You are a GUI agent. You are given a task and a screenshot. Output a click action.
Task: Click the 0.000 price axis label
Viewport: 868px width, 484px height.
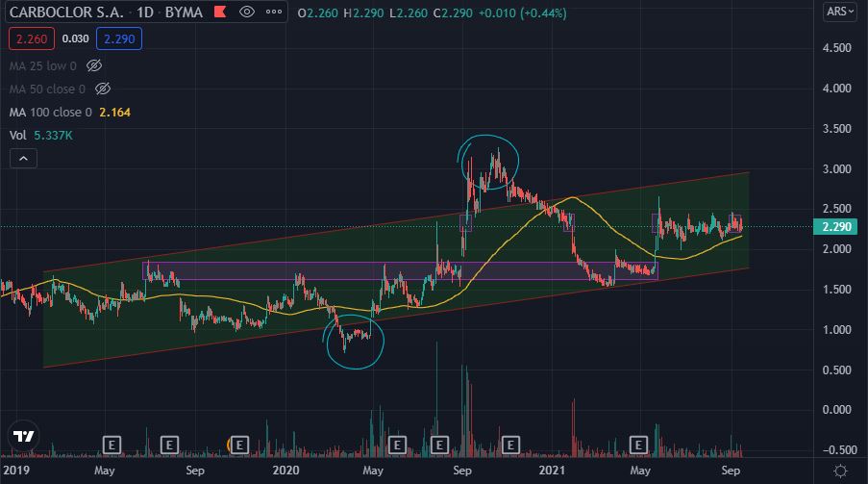point(836,410)
